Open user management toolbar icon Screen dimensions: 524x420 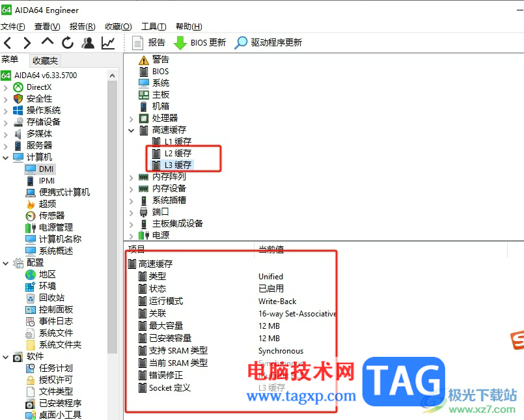(89, 43)
